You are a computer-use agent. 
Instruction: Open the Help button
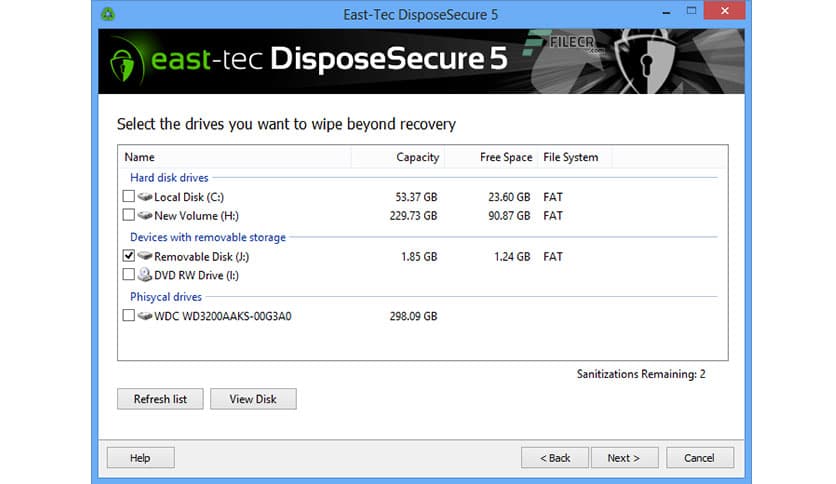tap(140, 458)
